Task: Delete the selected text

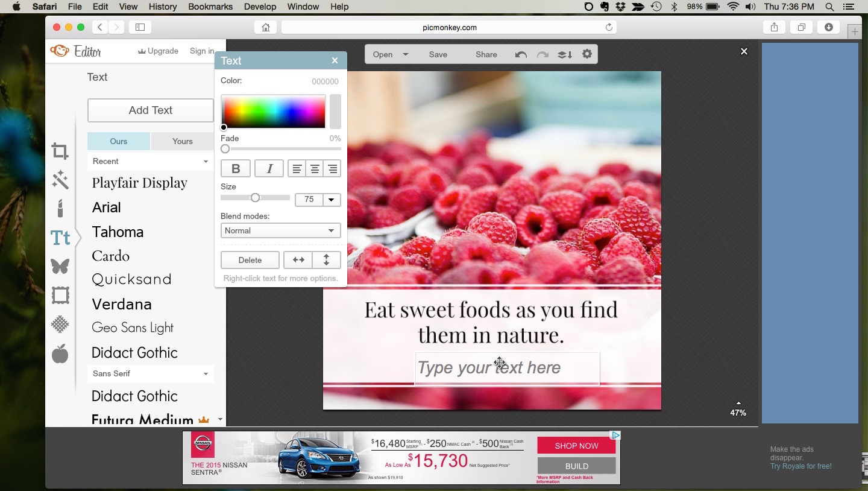Action: 250,260
